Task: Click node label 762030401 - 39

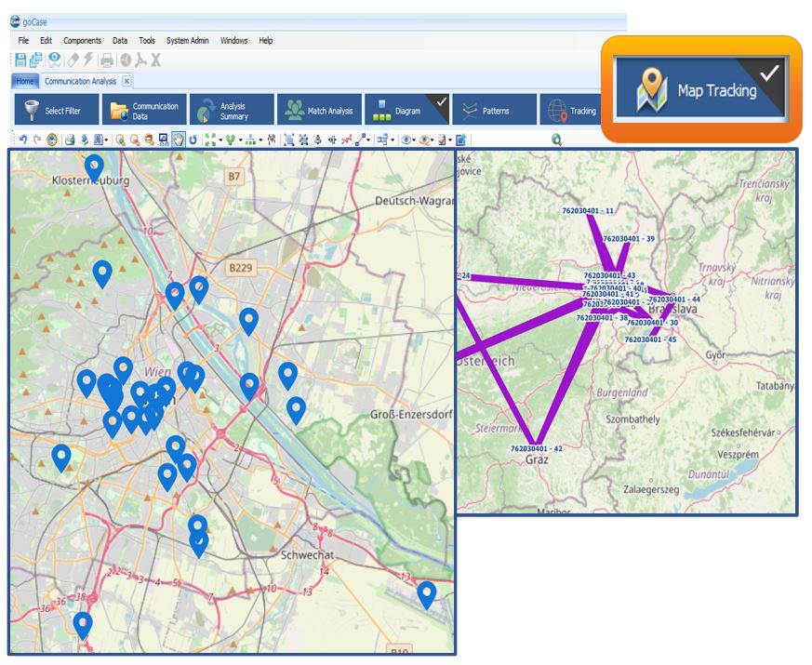Action: pyautogui.click(x=629, y=239)
